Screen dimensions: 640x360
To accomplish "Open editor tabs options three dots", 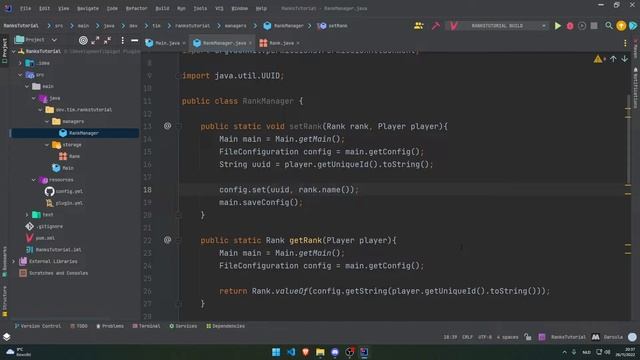I will click(x=625, y=43).
